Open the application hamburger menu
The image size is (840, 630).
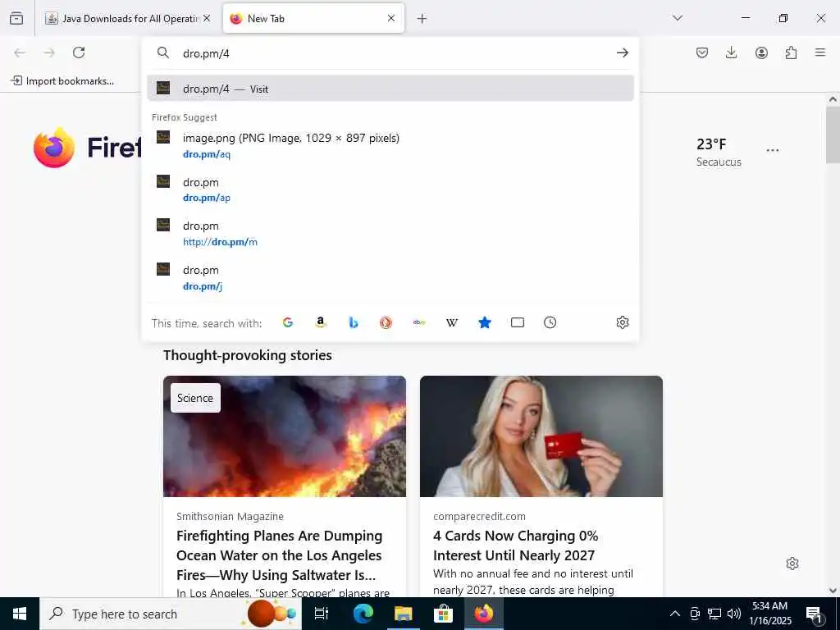[x=820, y=52]
